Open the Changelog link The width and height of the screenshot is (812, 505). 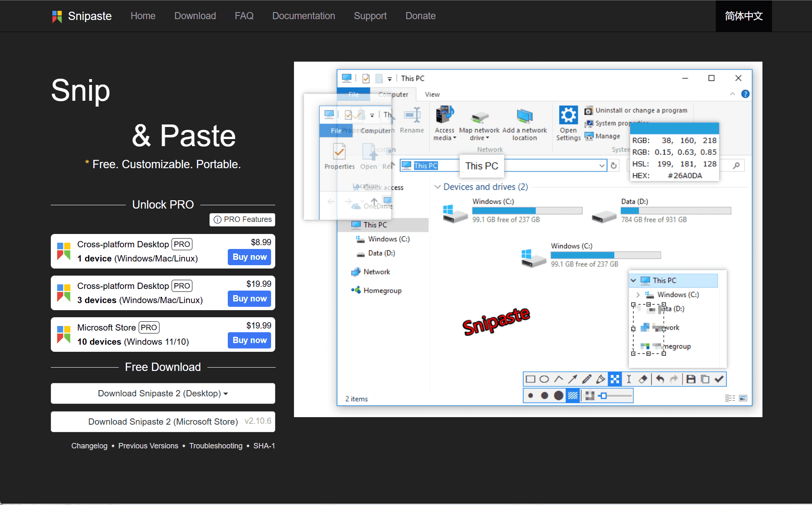click(x=89, y=446)
